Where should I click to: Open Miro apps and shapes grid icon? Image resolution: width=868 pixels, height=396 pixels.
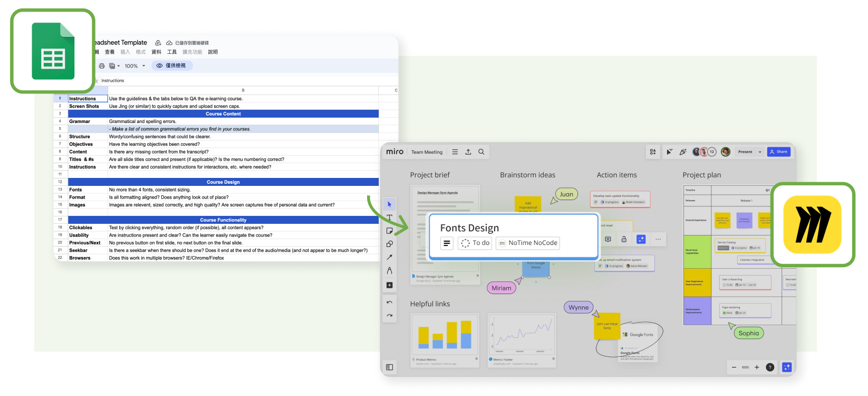click(653, 152)
